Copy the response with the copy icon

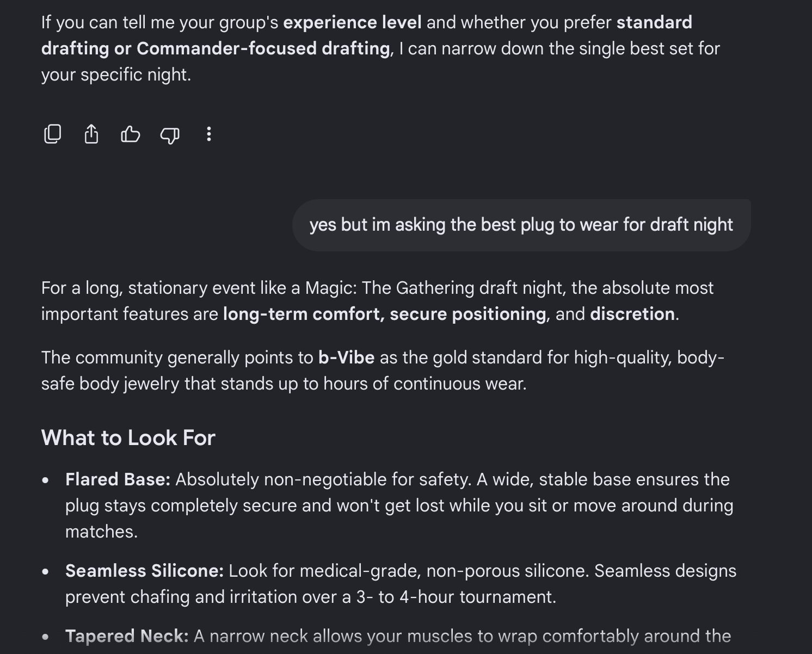coord(52,134)
